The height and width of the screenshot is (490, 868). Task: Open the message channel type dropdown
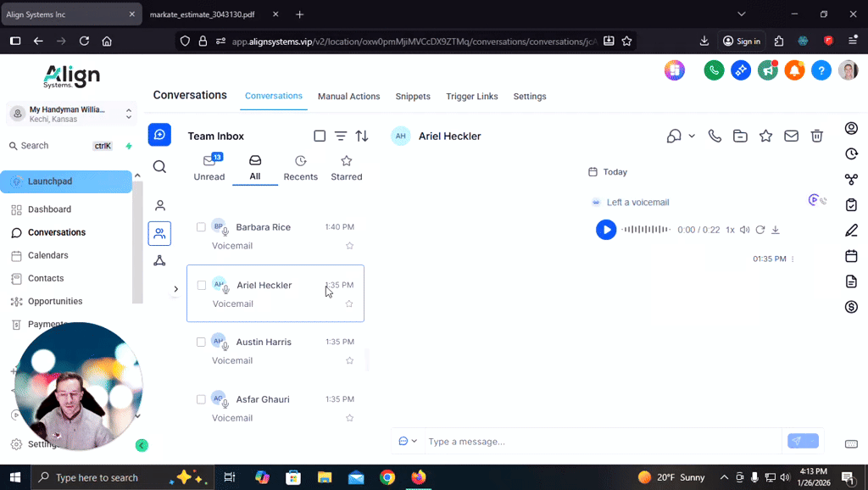[x=408, y=442]
